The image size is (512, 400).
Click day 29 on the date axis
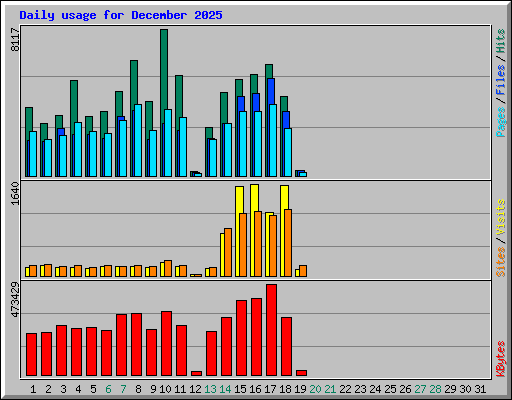click(450, 389)
